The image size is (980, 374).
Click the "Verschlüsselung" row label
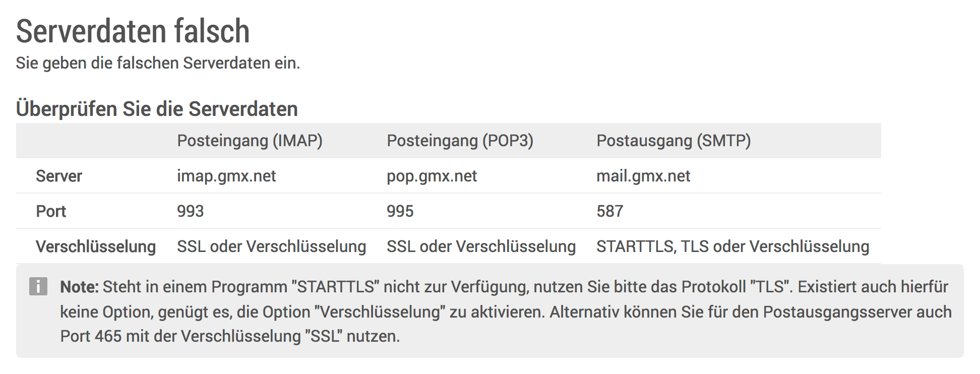coord(96,246)
